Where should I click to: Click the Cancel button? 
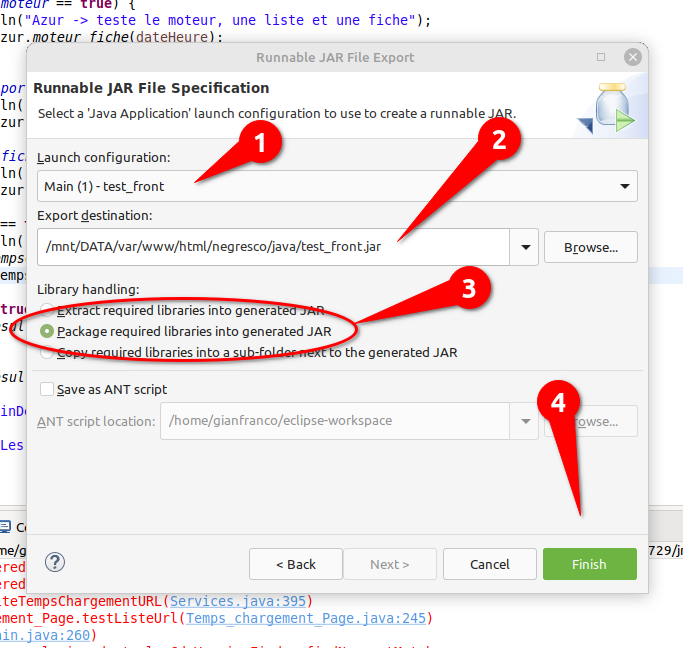point(489,564)
